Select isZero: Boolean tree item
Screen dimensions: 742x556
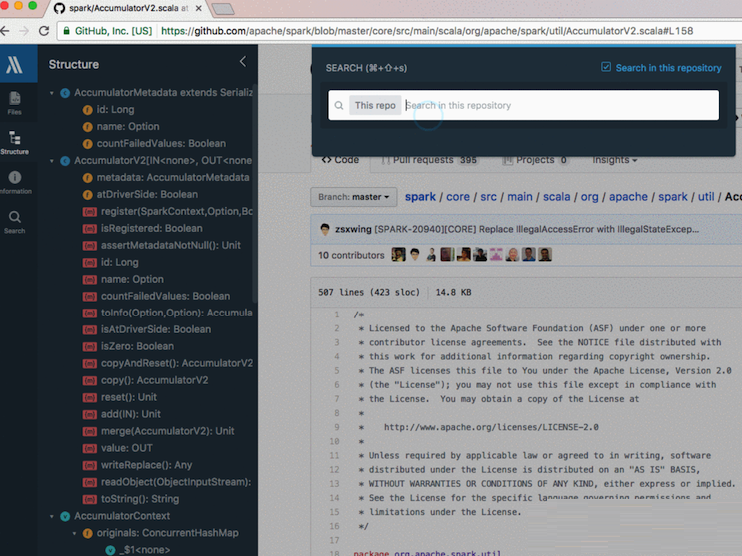[x=137, y=346]
